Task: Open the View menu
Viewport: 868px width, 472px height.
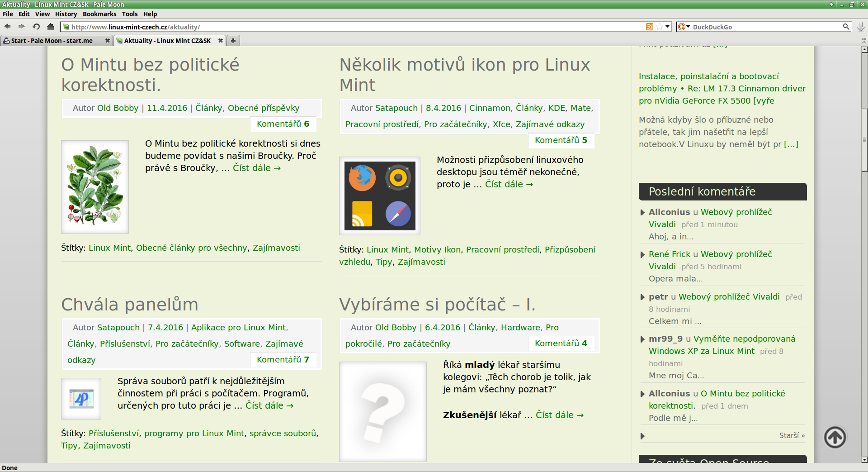Action: (x=42, y=14)
